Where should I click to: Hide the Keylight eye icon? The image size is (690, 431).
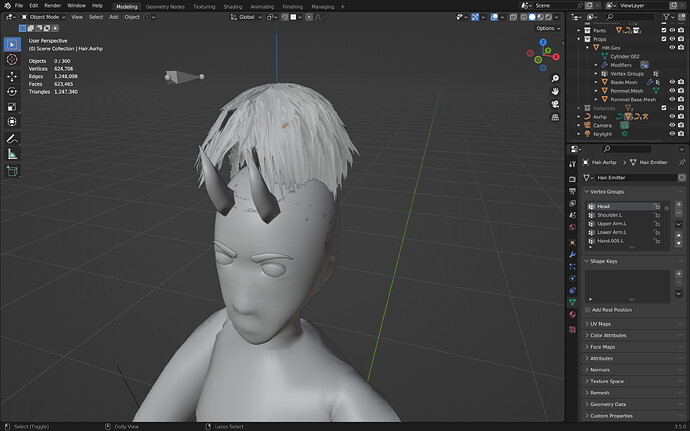672,134
